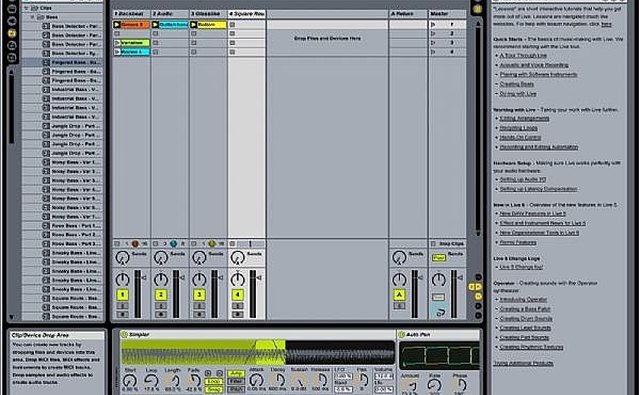The height and width of the screenshot is (395, 640).
Task: Select the yellow highlighted file browser icon
Action: click(12, 33)
